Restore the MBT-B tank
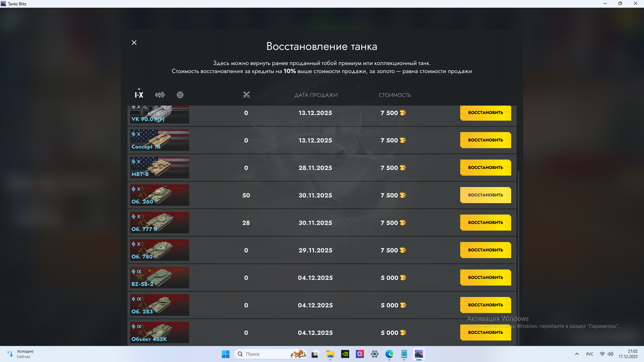 pos(486,167)
